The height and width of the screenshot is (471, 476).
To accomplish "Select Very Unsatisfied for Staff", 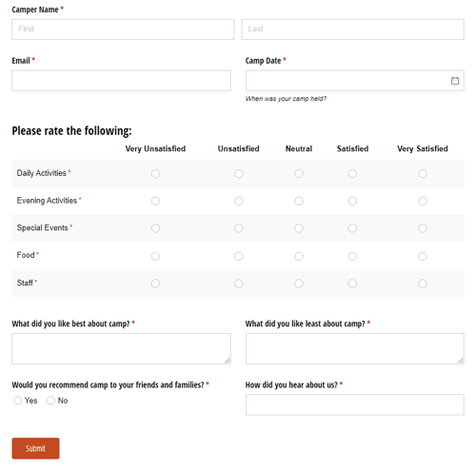I will [155, 284].
